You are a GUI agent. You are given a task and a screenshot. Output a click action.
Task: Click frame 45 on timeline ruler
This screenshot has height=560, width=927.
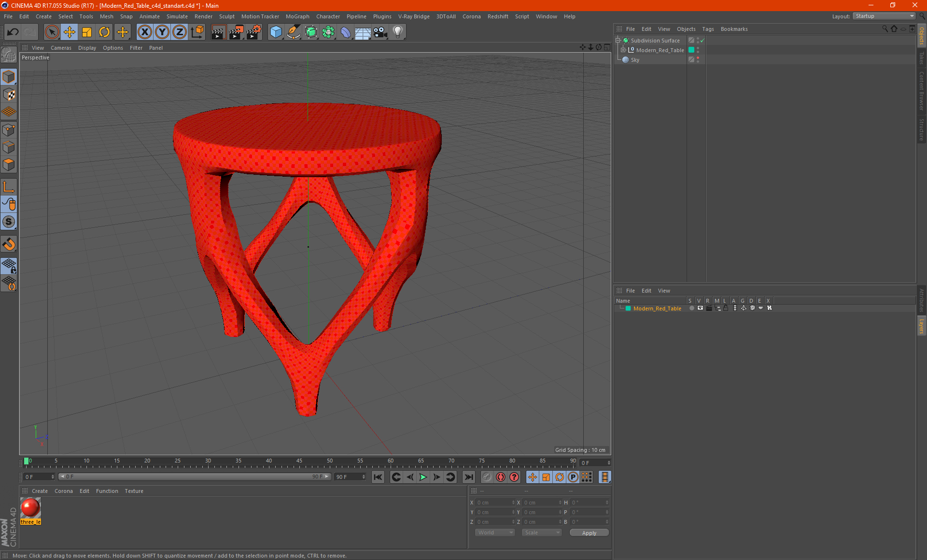click(299, 462)
